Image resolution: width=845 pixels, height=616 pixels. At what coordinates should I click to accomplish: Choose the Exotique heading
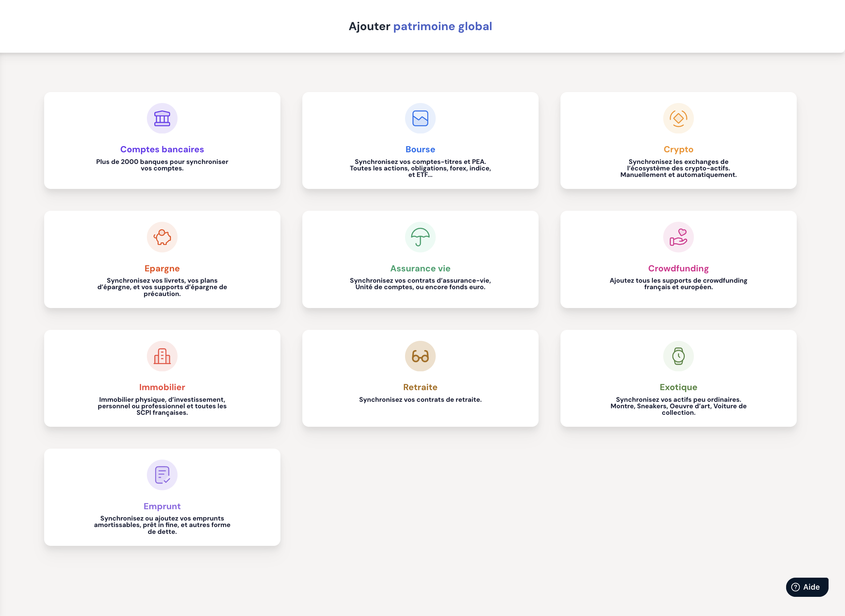tap(678, 387)
